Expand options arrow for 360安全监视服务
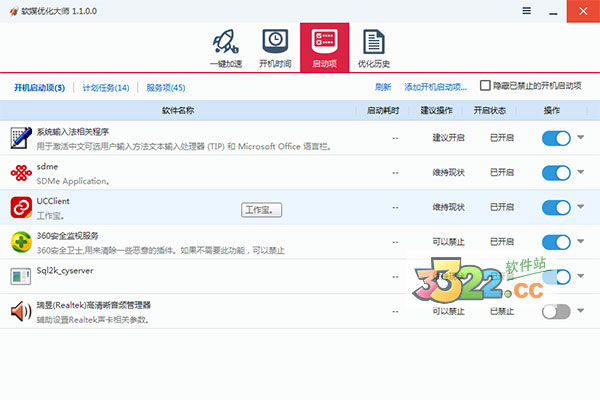 click(580, 241)
